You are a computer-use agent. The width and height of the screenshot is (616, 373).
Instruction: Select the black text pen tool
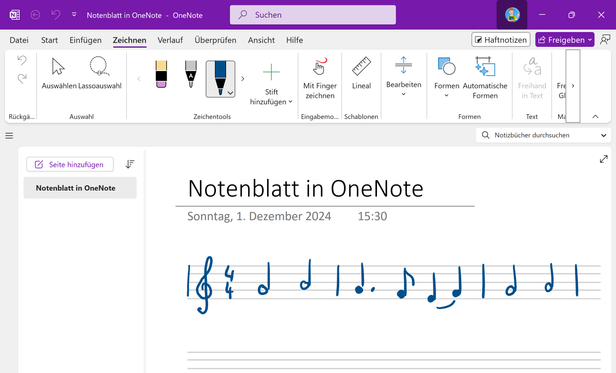tap(191, 74)
